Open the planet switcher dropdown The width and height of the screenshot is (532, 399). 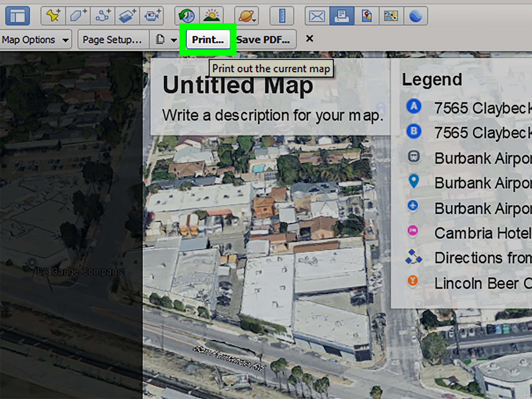pyautogui.click(x=246, y=16)
